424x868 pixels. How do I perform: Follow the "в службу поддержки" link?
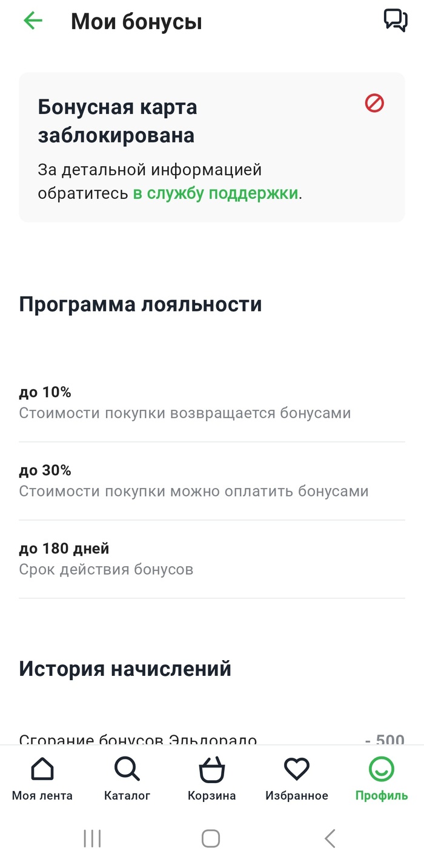[x=216, y=193]
